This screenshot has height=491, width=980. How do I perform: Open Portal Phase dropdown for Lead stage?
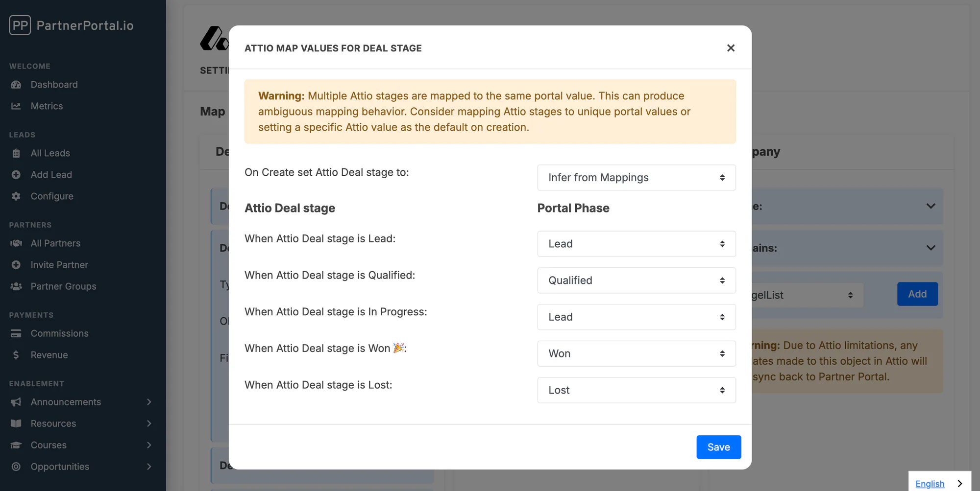(637, 244)
